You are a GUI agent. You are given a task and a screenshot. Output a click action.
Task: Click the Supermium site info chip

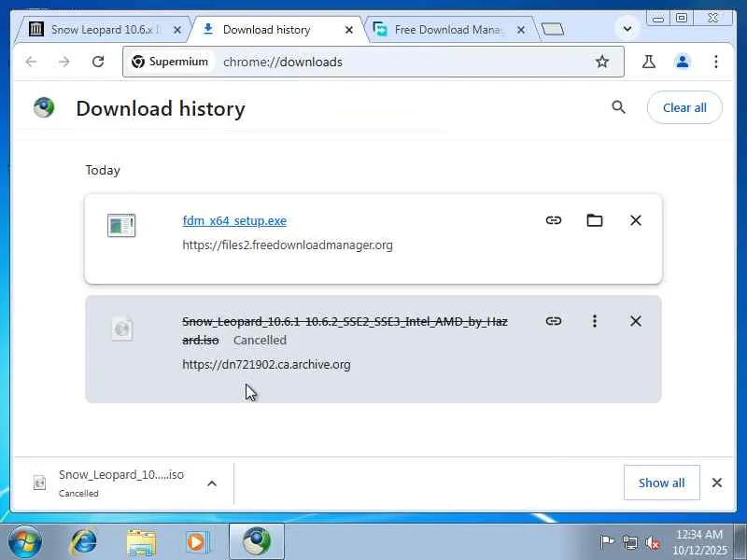[170, 62]
